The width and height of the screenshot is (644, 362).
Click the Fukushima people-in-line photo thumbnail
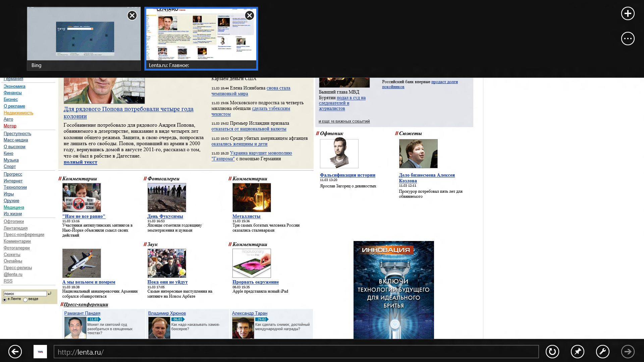167,197
